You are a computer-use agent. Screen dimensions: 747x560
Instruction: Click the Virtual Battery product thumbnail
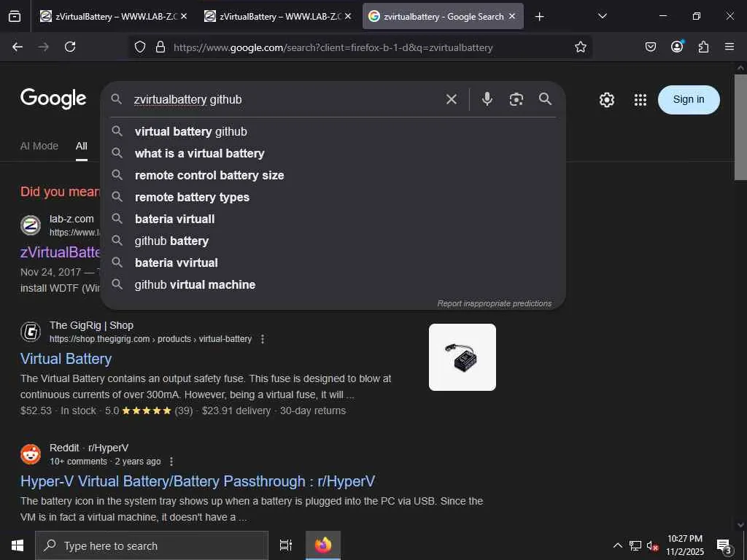[462, 357]
